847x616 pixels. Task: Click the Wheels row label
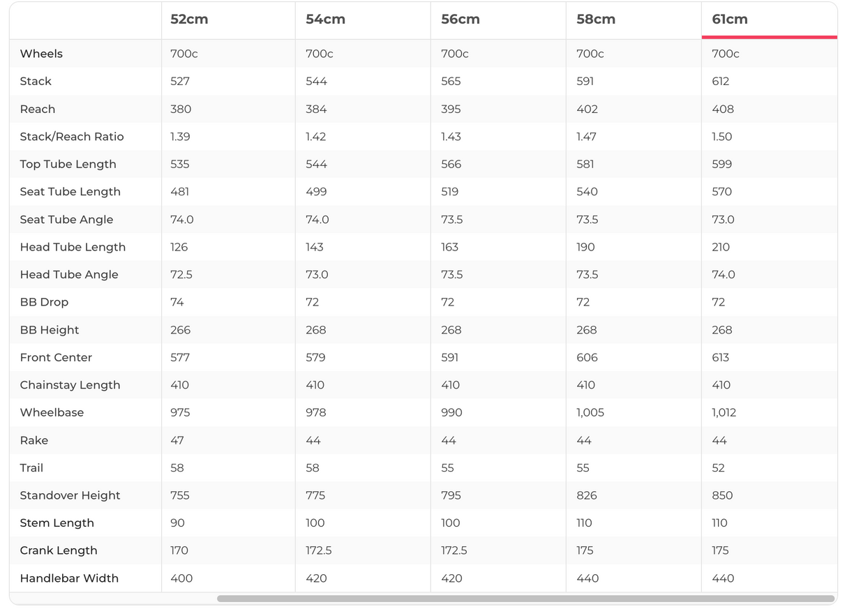tap(41, 54)
